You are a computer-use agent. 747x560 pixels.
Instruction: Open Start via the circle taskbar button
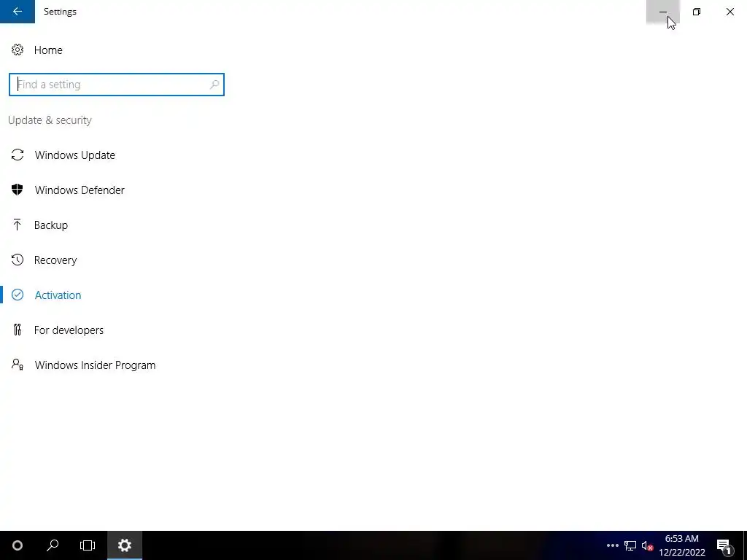pyautogui.click(x=18, y=545)
